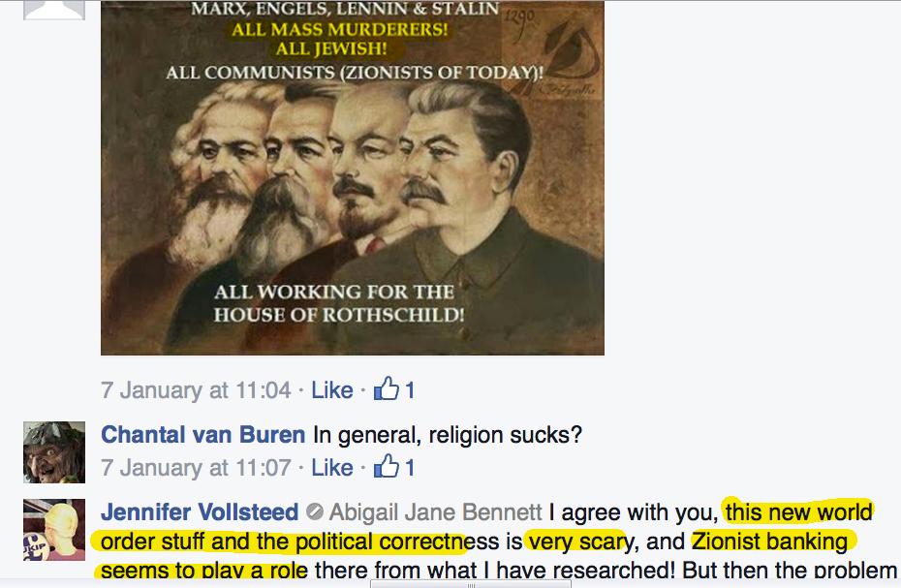Click the horizontal scrollbar handle at the bottom

[471, 584]
